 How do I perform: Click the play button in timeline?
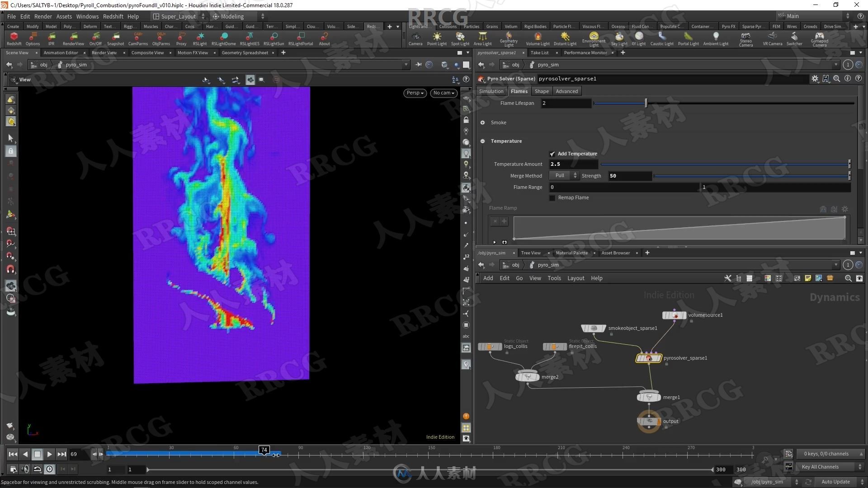tap(49, 454)
